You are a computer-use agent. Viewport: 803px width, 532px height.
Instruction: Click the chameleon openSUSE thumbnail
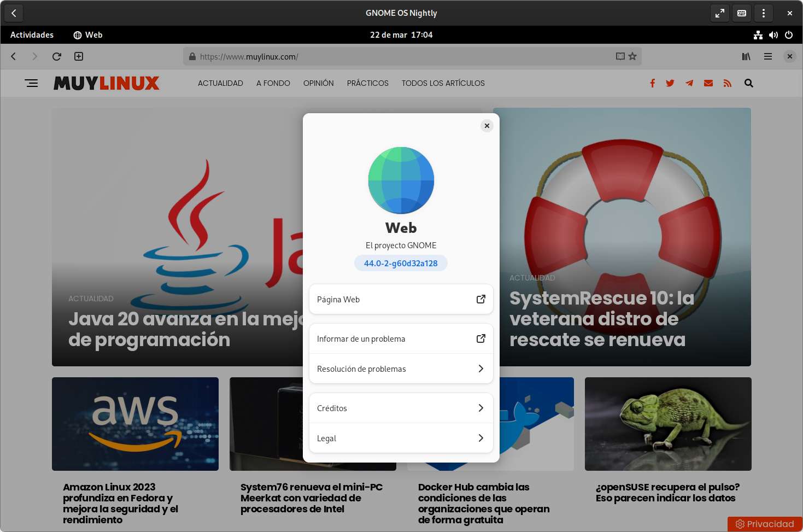pyautogui.click(x=668, y=424)
